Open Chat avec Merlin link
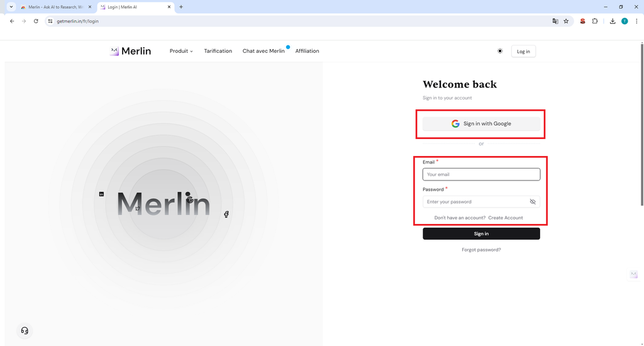This screenshot has width=644, height=346. (x=264, y=51)
